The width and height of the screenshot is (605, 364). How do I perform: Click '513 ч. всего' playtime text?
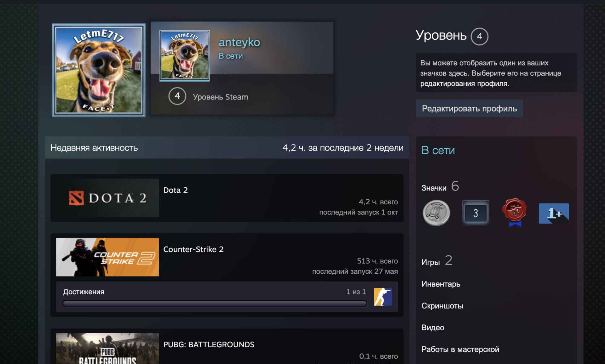click(x=377, y=261)
